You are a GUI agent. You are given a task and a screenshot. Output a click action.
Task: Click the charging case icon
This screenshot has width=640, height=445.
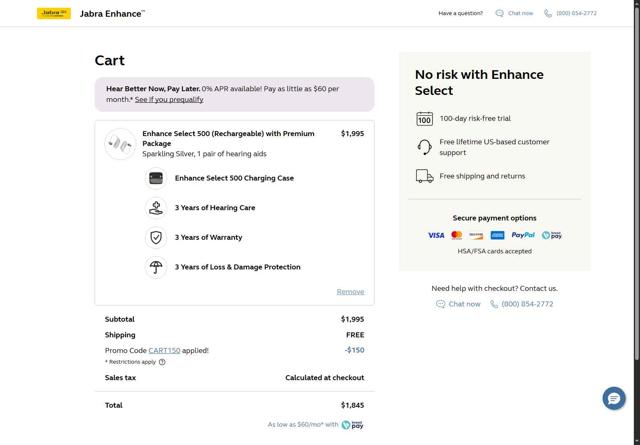point(156,178)
